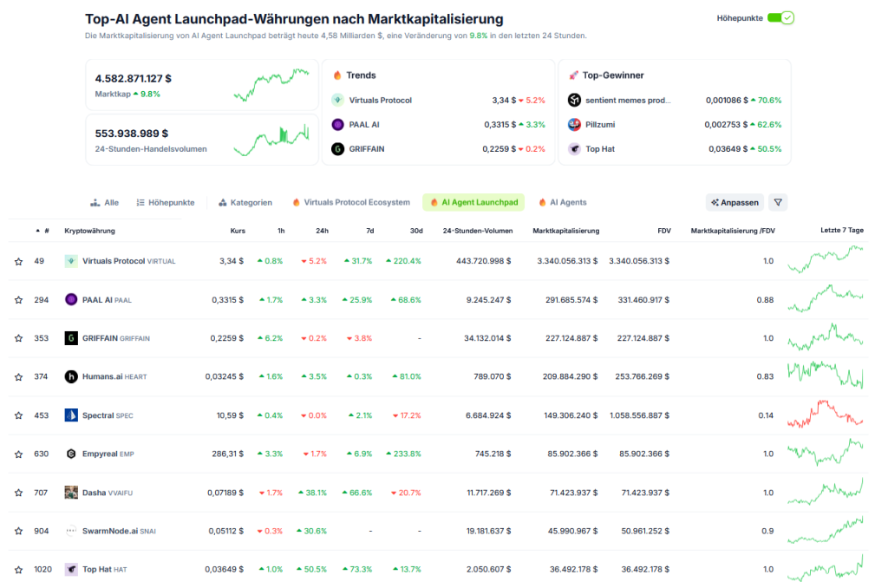Toggle the Höhepunkte switch
Viewport: 888px width, 588px height.
(780, 18)
